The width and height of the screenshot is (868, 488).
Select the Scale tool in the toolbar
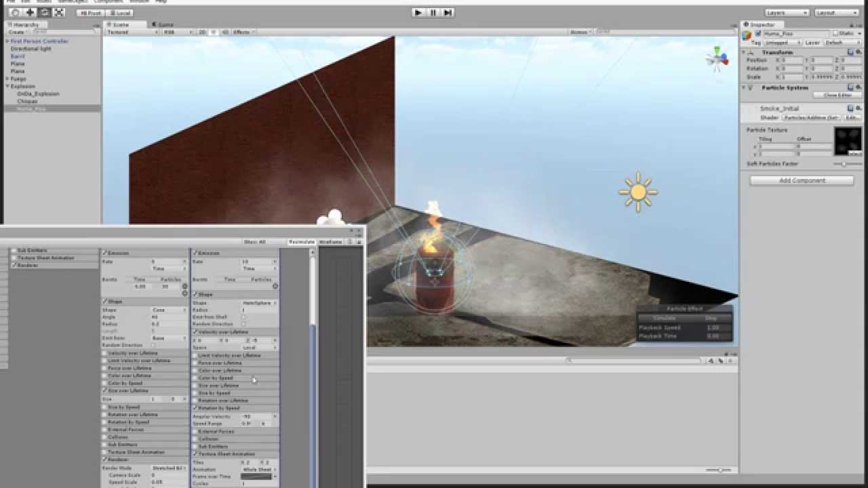tap(59, 12)
